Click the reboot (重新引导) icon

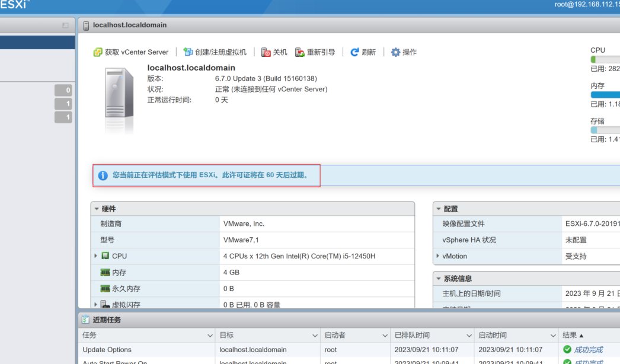click(300, 52)
